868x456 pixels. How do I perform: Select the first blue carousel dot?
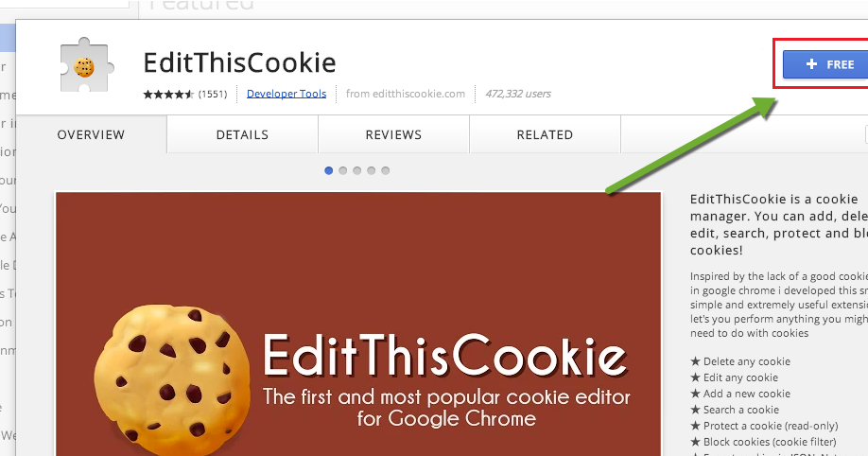click(x=328, y=170)
